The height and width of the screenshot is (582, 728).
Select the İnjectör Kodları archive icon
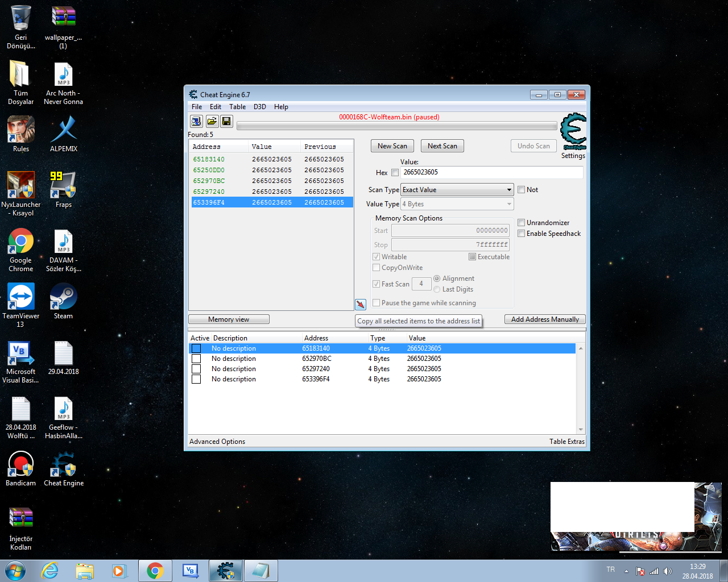tap(21, 529)
